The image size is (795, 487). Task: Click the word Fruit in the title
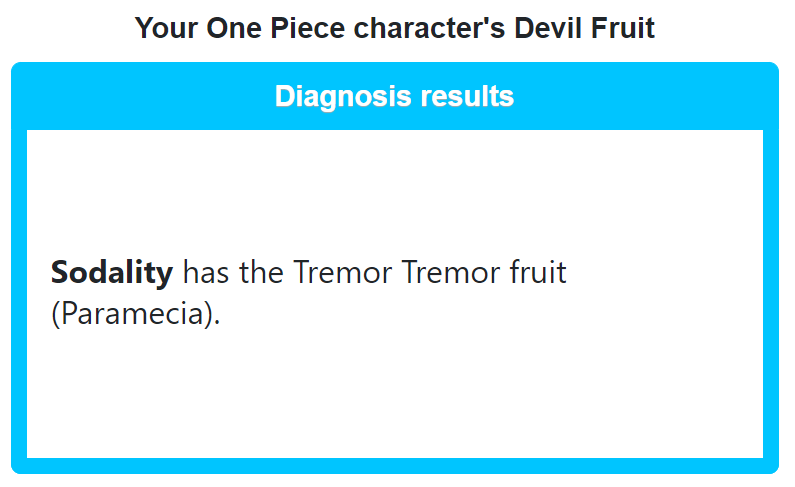click(623, 28)
